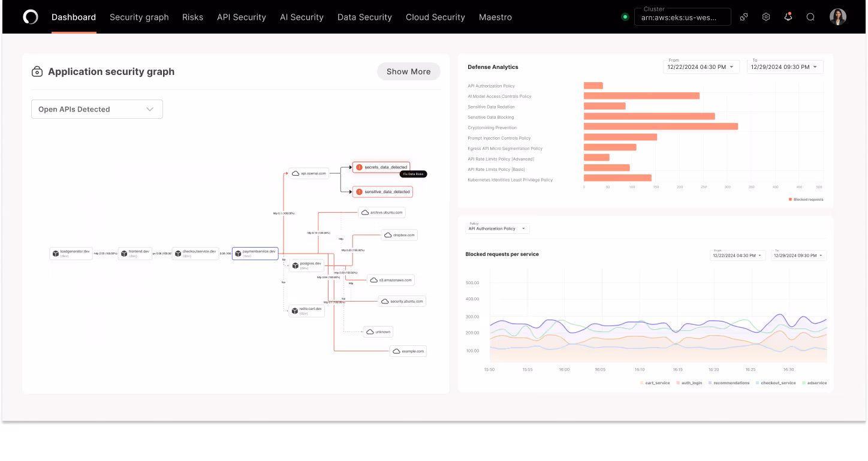
Task: Open Defense Analytics From date dropdown
Action: [x=701, y=67]
